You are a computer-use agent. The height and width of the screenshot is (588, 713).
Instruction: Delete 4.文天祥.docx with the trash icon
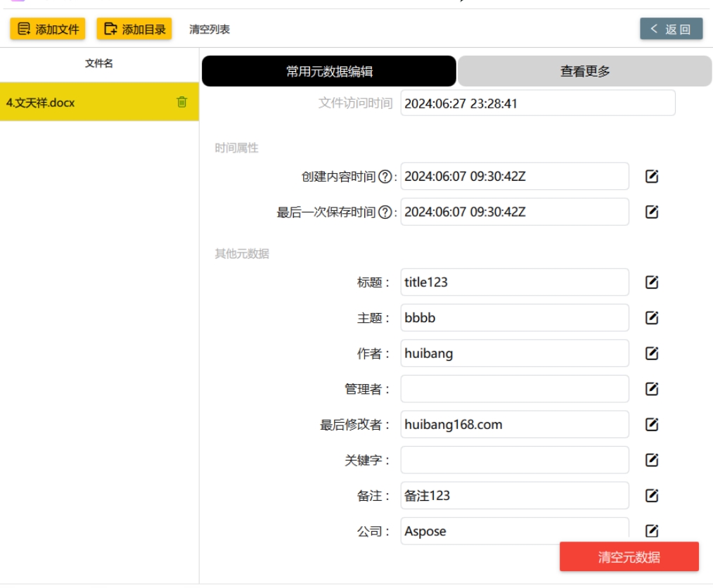click(x=182, y=102)
